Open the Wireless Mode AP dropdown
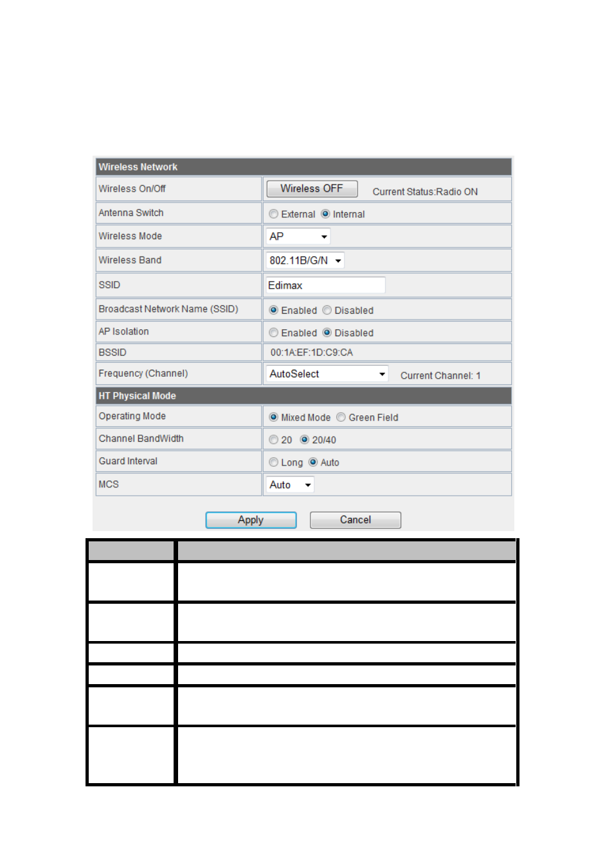The width and height of the screenshot is (614, 868). click(x=298, y=237)
